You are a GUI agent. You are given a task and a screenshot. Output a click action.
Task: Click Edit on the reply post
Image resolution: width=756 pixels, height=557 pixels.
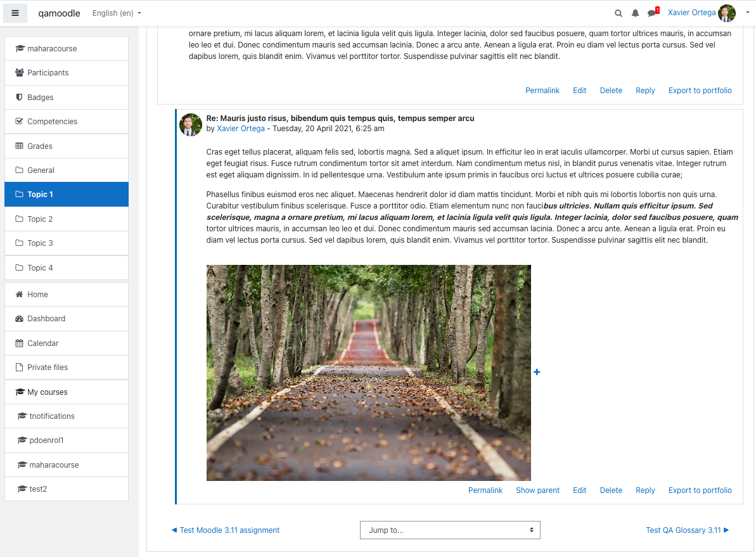(x=580, y=490)
